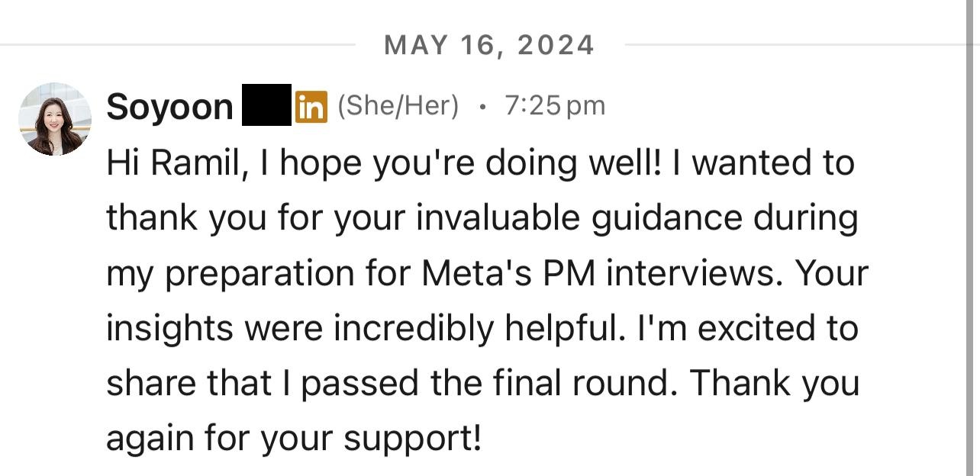Select the (She/Her) pronouns label

click(x=398, y=106)
